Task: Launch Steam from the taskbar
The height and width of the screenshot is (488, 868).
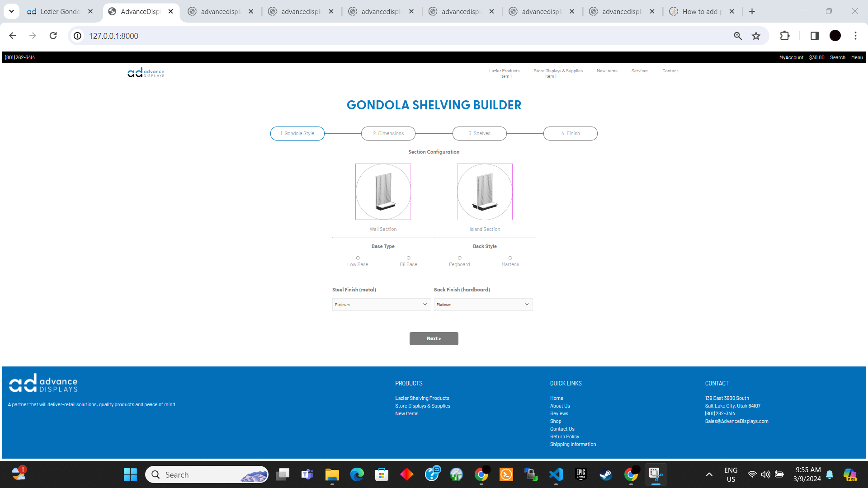Action: point(606,474)
